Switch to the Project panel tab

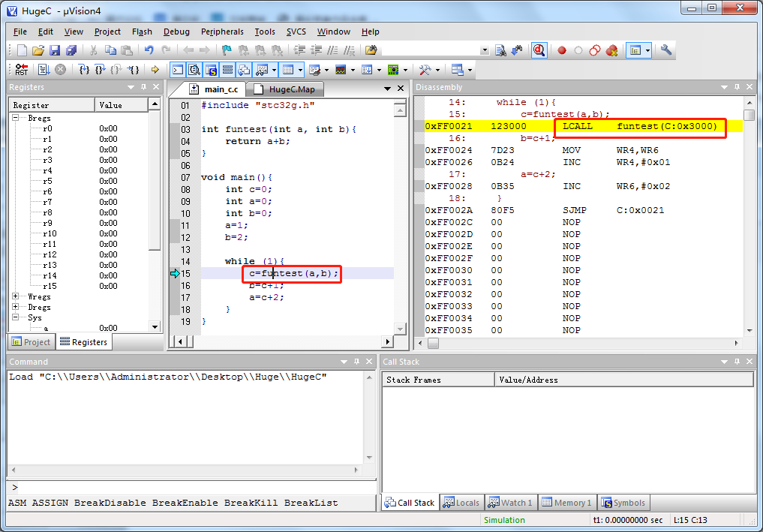(x=32, y=342)
